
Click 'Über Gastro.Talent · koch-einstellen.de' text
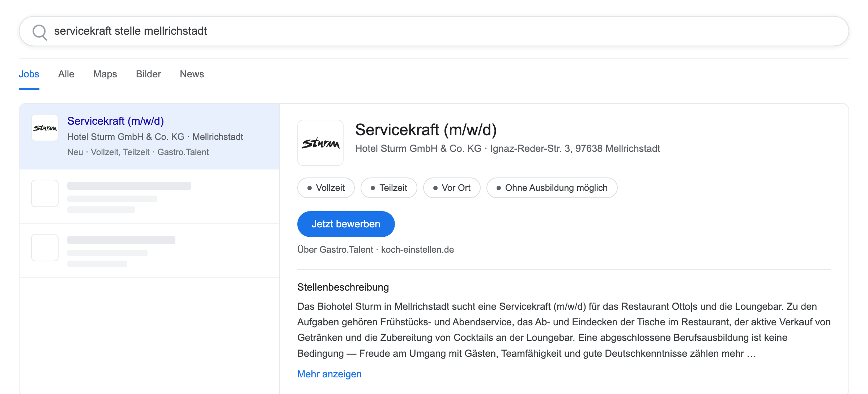click(376, 250)
